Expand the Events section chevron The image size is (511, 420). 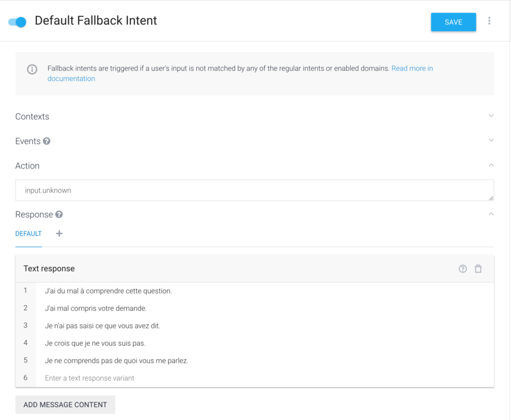coord(491,140)
